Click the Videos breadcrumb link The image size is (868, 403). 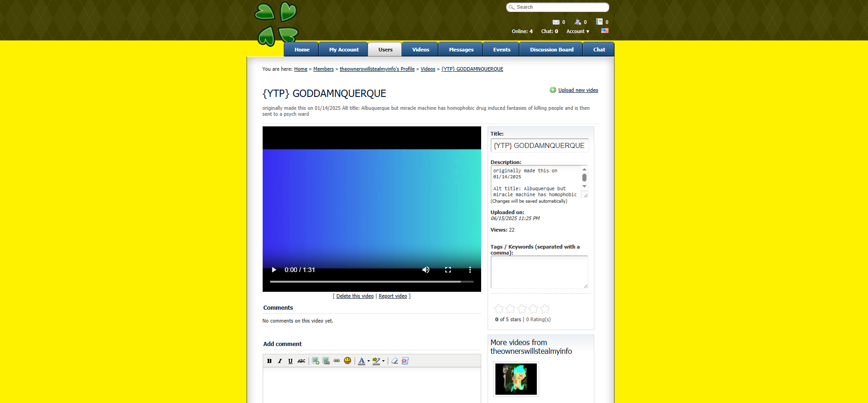point(428,69)
